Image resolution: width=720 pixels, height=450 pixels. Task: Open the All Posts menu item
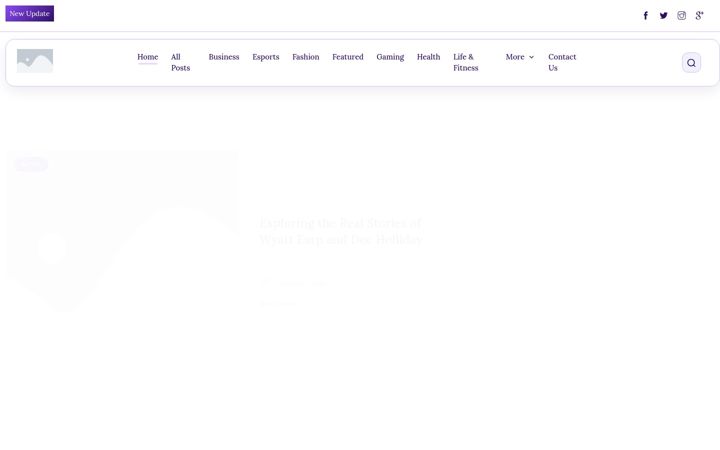pyautogui.click(x=180, y=62)
